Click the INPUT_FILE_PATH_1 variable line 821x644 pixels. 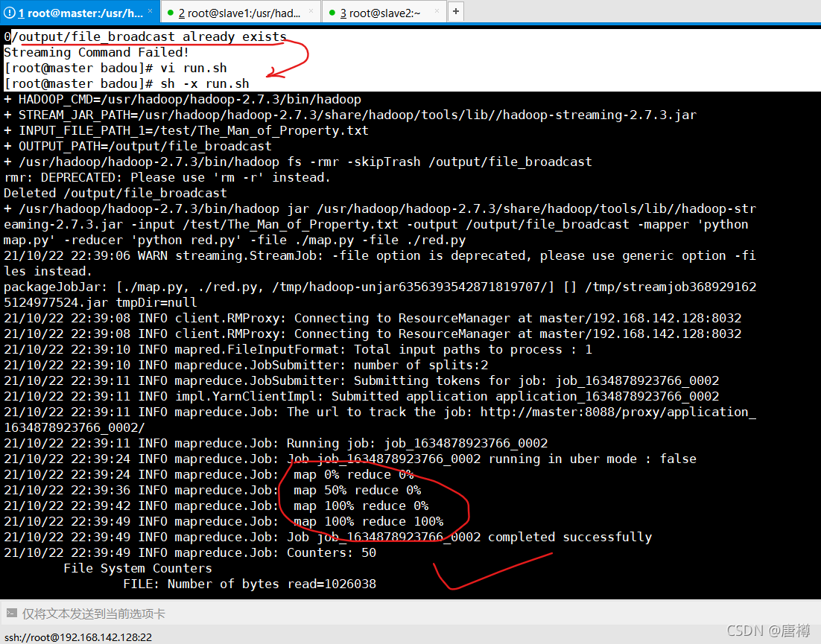point(186,131)
